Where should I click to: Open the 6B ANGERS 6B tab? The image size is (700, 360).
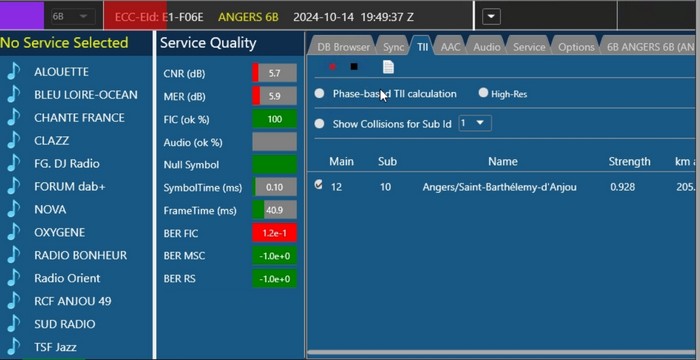tap(648, 47)
